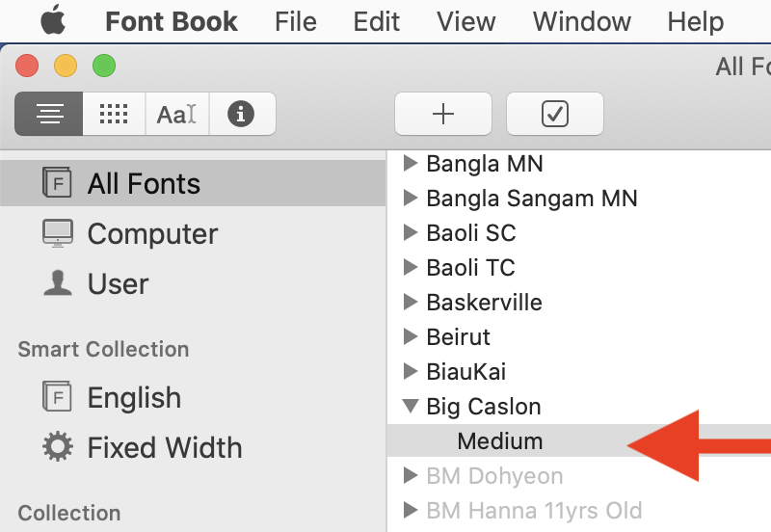Click the English collection book icon
This screenshot has width=771, height=532.
(x=57, y=396)
